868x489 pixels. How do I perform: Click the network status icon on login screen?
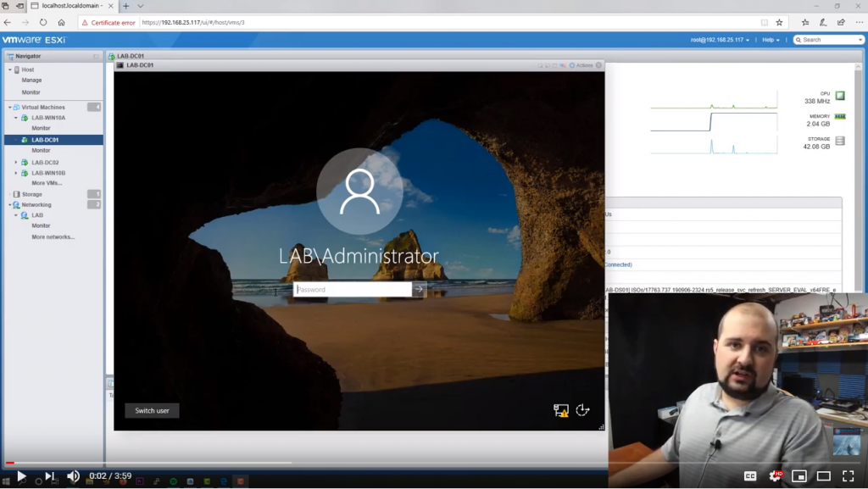click(560, 410)
